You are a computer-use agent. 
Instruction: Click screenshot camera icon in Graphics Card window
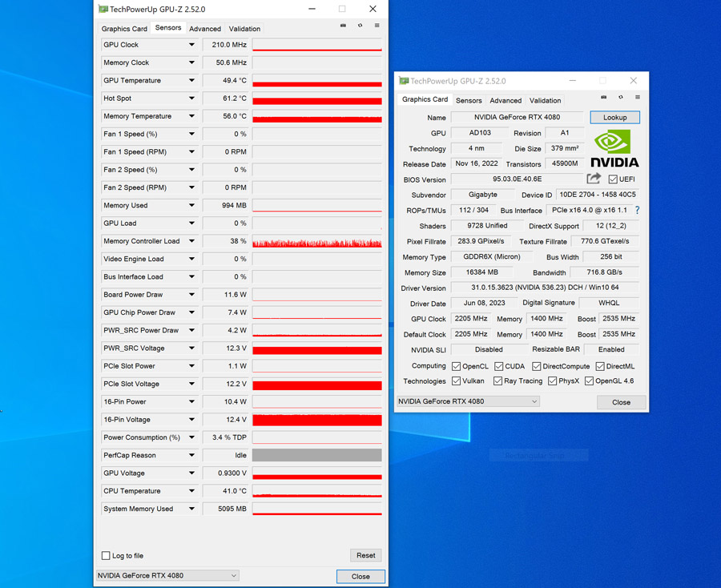[x=604, y=97]
